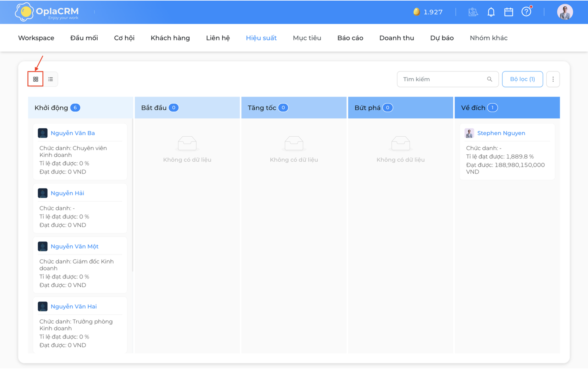
Task: Open Nguyễn Văn Hai's profile link
Action: [74, 306]
